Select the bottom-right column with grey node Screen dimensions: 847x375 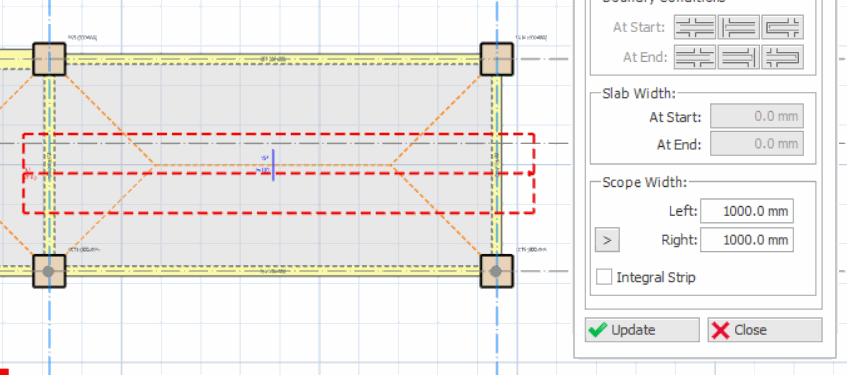[496, 271]
